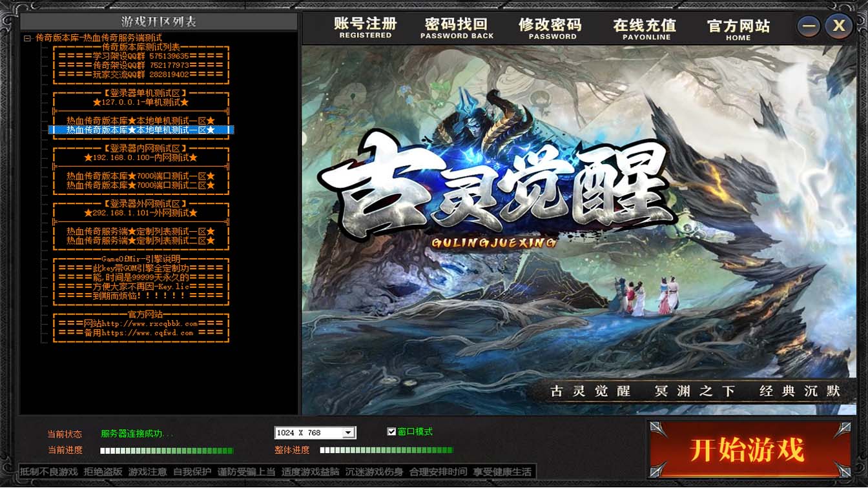Screen dimensions: 868x488
Task: Click the 网站 http://www.rxcqbbk.com entry
Action: [141, 323]
